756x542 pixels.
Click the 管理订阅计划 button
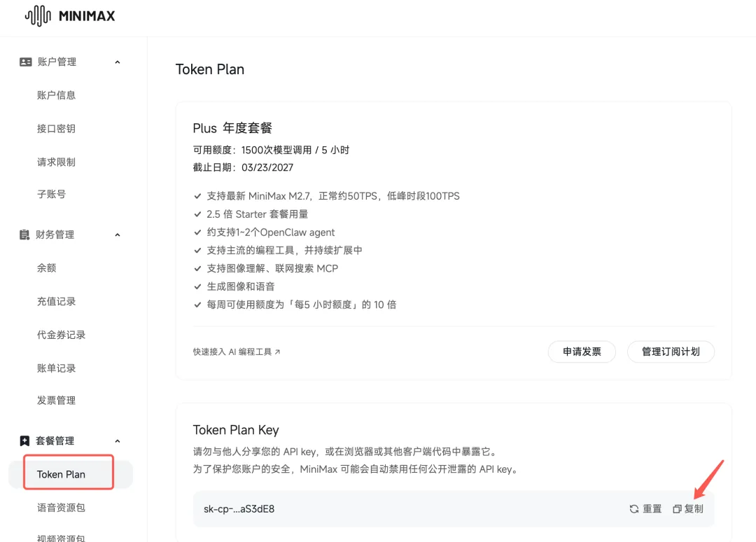671,352
